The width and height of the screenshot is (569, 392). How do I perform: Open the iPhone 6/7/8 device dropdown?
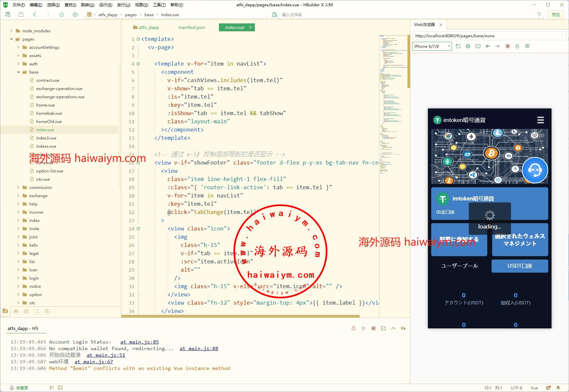click(x=432, y=46)
